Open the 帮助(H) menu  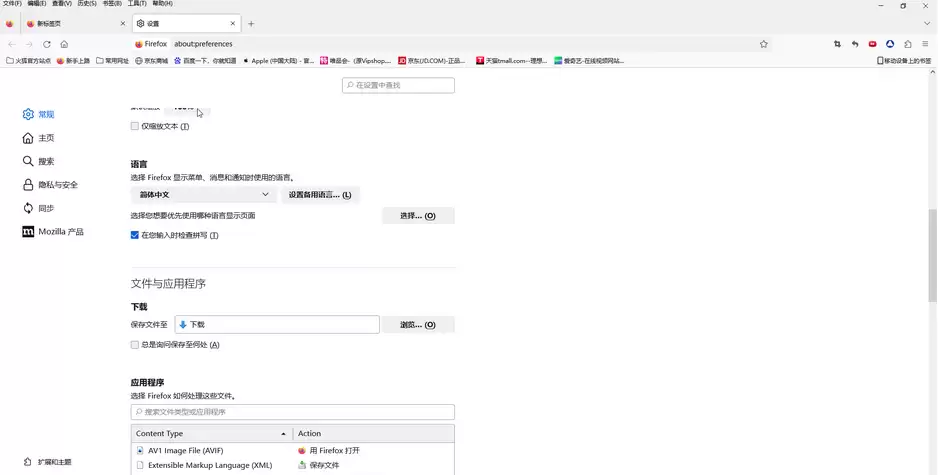(x=162, y=4)
